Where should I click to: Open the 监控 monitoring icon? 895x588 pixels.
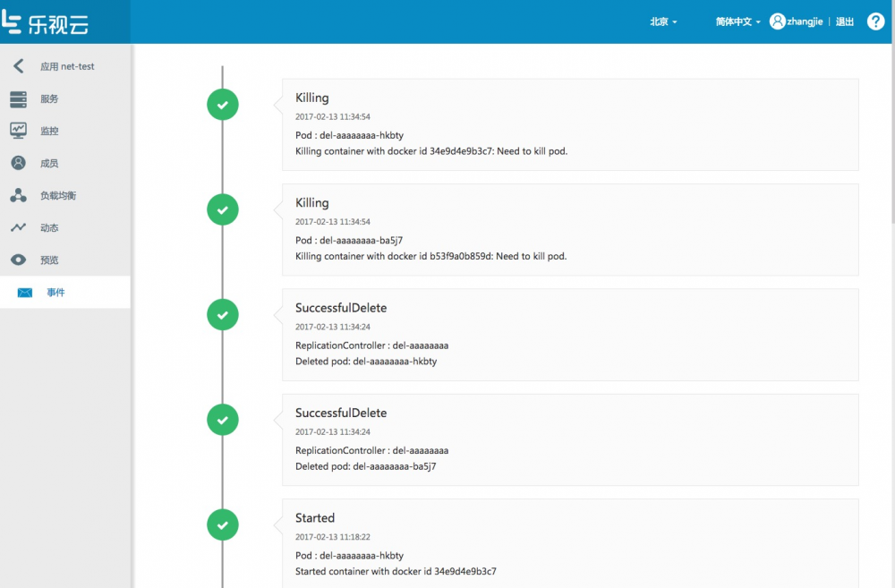point(18,131)
